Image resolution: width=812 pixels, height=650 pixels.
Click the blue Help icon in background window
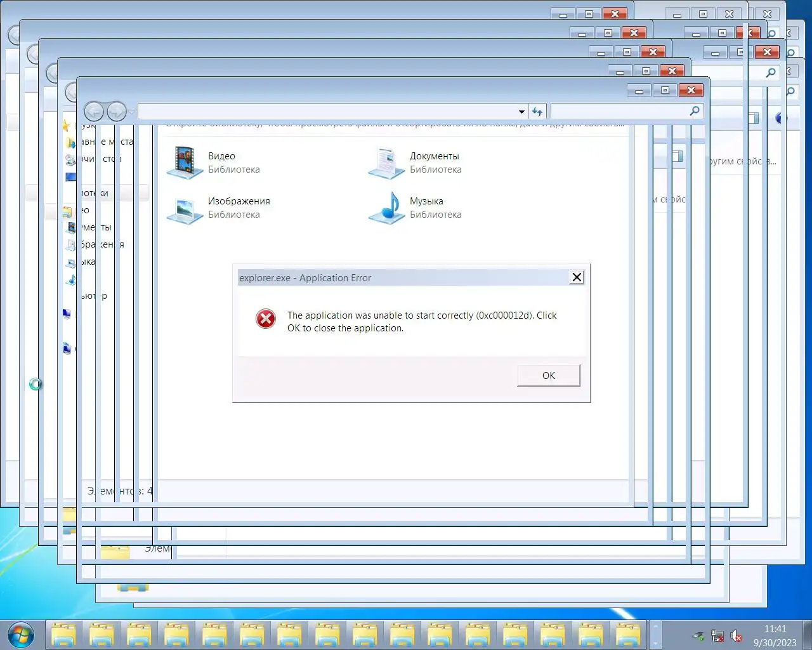tap(781, 118)
